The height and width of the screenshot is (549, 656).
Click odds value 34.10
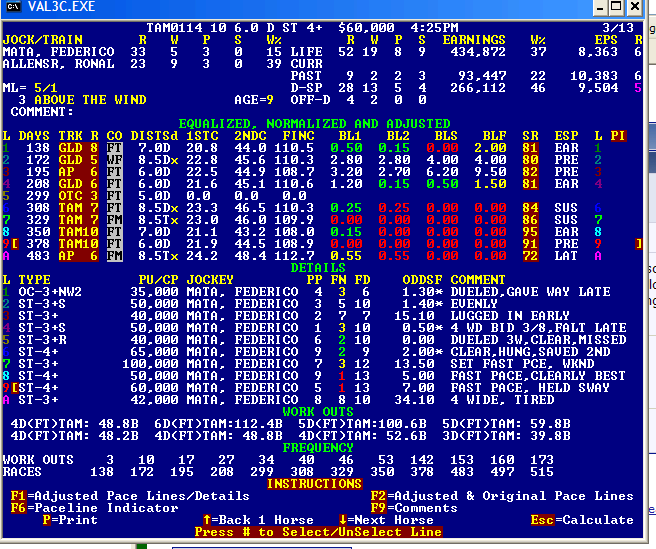coord(414,400)
